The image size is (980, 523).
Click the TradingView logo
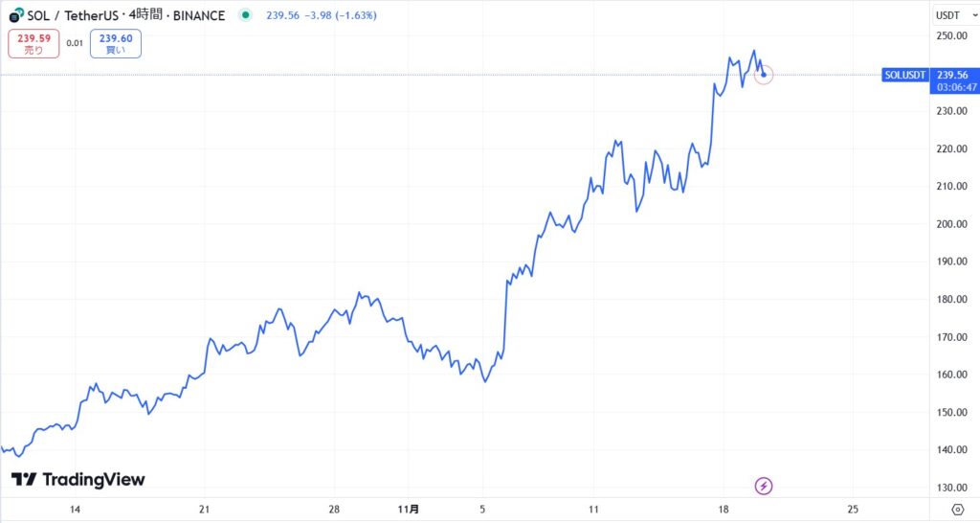(78, 480)
